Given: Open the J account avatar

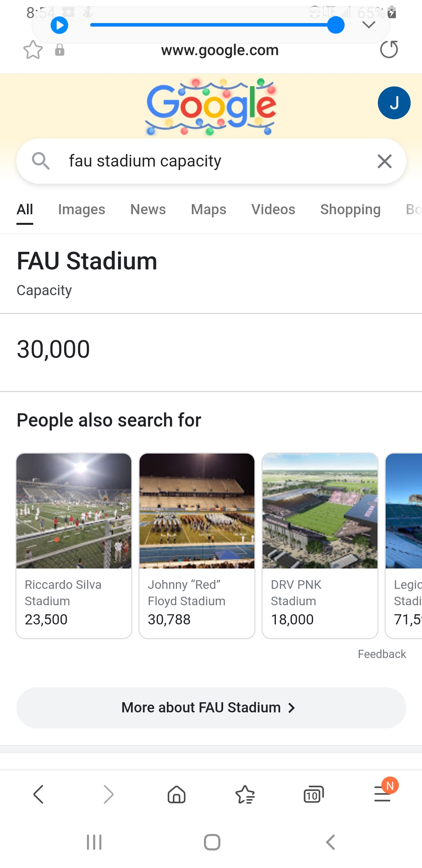Looking at the screenshot, I should 394,103.
